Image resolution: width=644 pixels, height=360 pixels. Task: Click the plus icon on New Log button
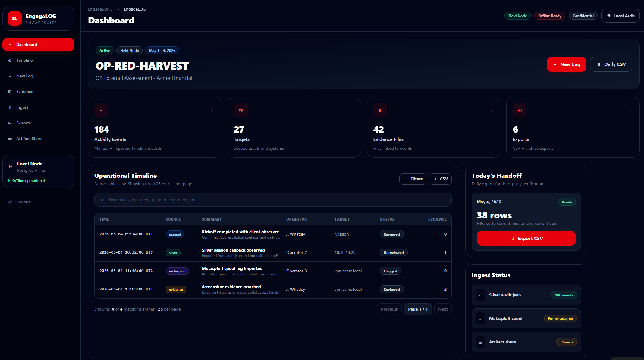[555, 64]
